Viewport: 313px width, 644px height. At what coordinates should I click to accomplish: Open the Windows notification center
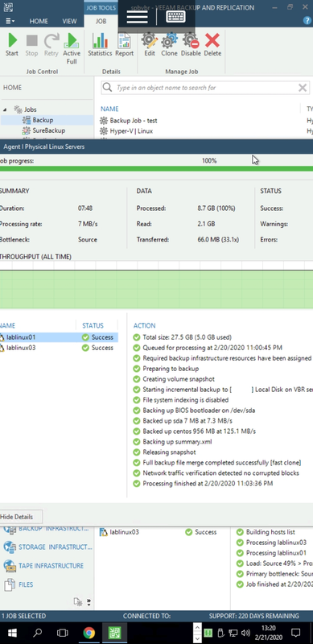click(x=296, y=633)
